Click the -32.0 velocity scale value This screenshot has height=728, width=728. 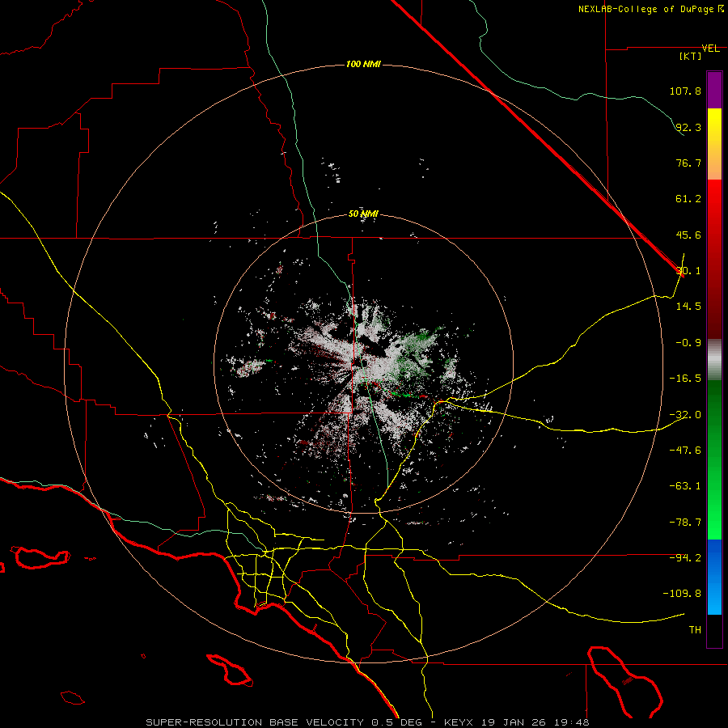pos(685,414)
